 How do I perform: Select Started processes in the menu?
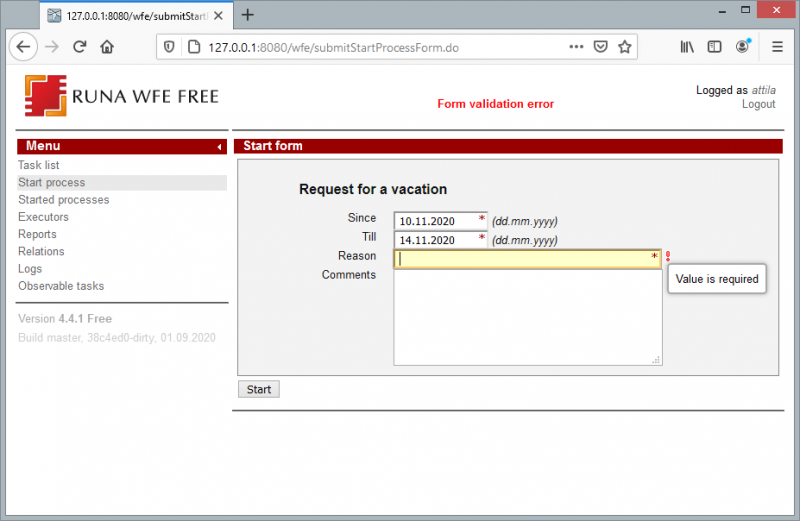(64, 200)
